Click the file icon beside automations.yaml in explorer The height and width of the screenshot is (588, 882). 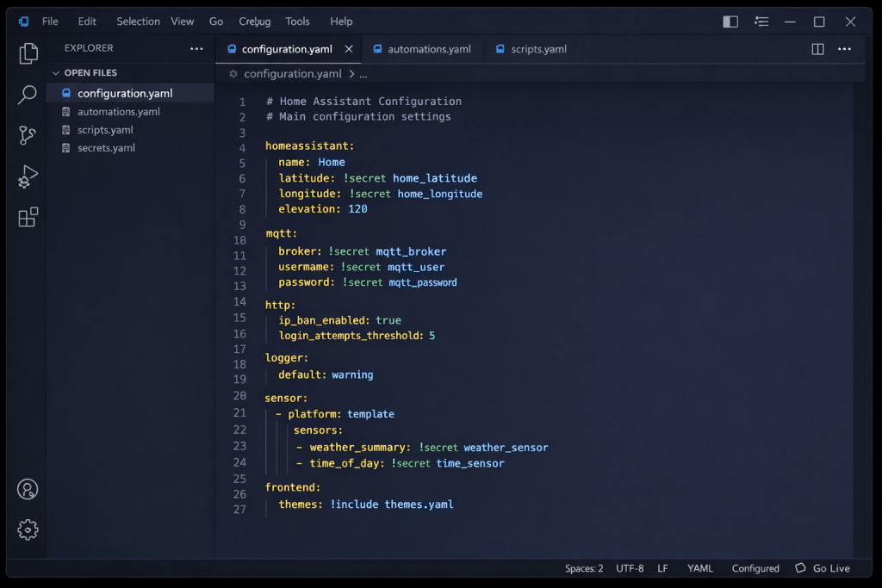65,112
